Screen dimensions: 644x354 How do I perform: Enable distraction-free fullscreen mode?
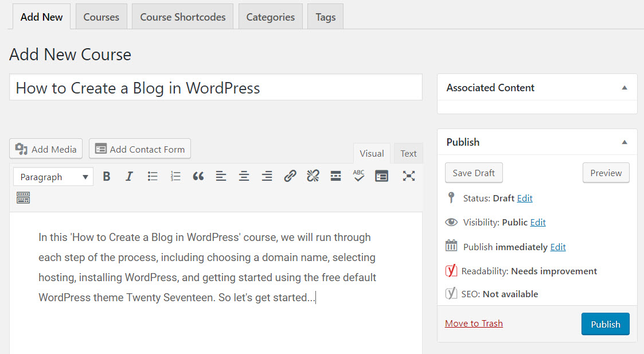pos(409,176)
